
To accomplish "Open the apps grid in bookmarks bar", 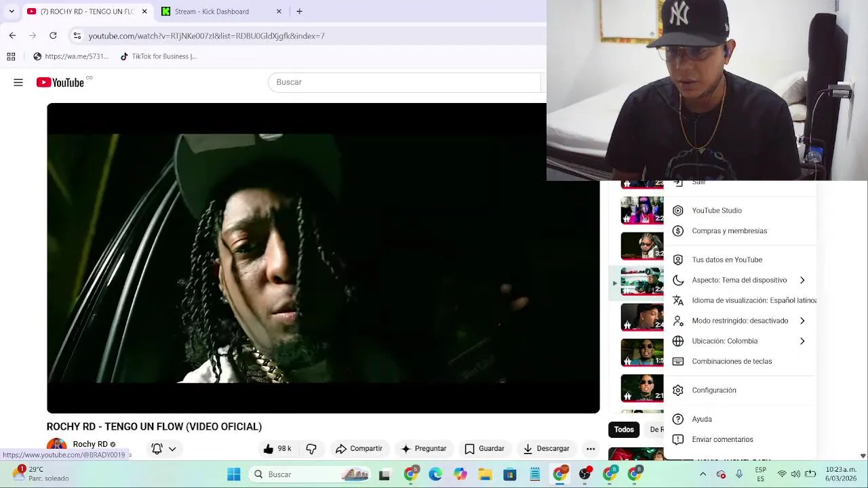I will pos(11,56).
